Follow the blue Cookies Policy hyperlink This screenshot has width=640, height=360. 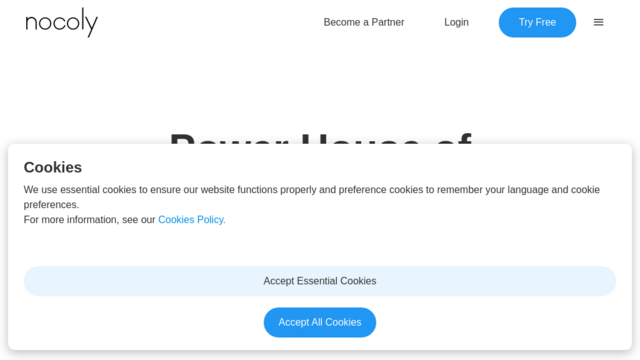coord(192,220)
